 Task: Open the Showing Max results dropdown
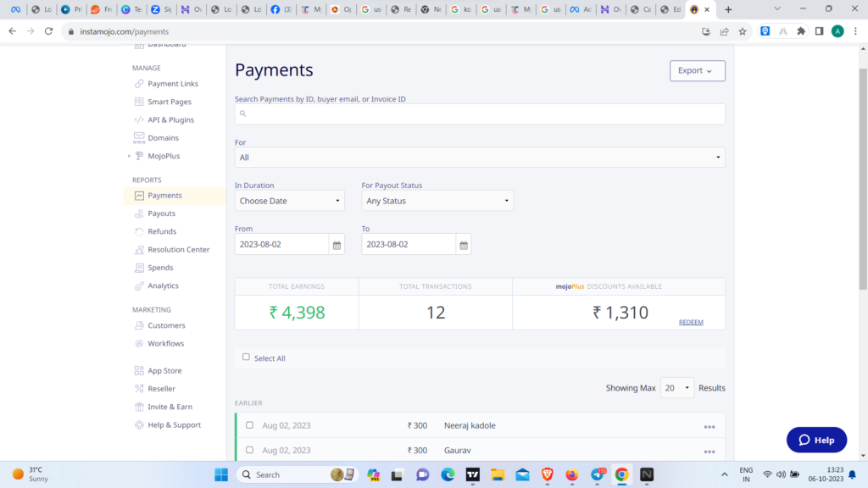click(676, 388)
